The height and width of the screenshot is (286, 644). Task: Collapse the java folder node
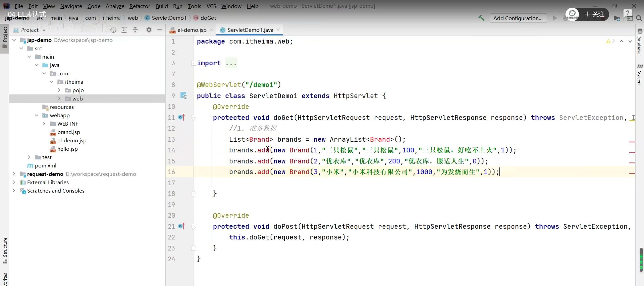[37, 65]
